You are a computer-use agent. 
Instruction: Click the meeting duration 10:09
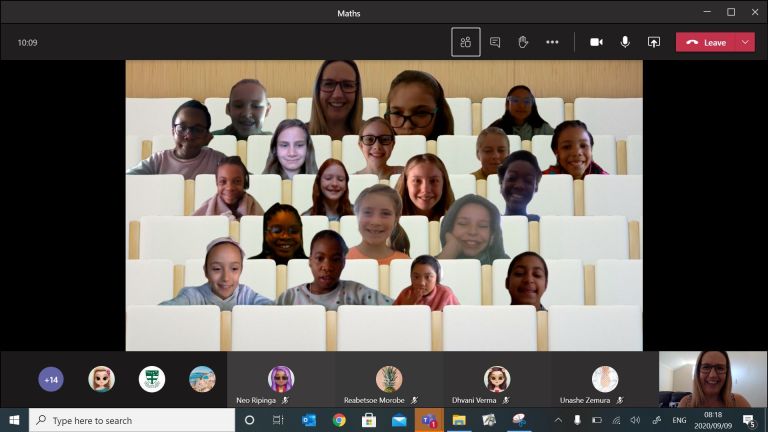coord(27,43)
